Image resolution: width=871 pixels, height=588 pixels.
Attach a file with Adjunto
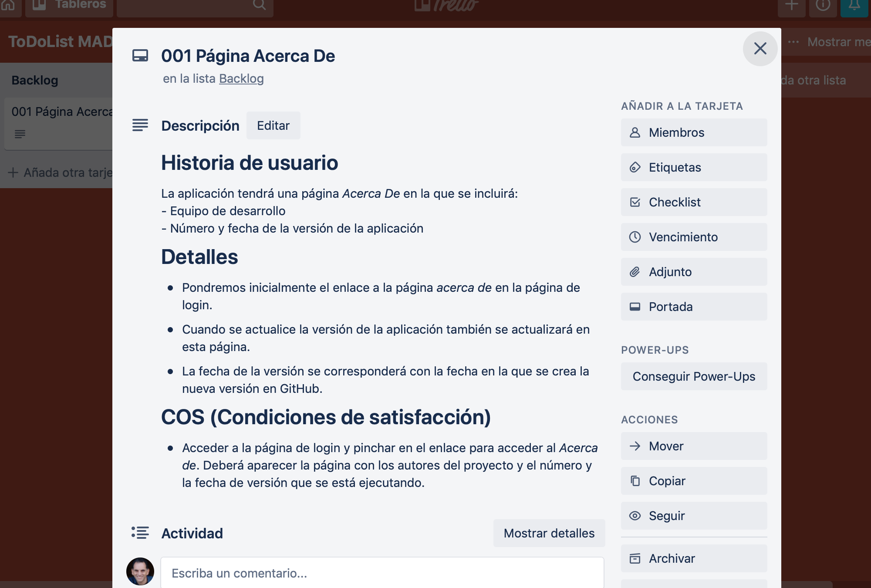point(694,272)
